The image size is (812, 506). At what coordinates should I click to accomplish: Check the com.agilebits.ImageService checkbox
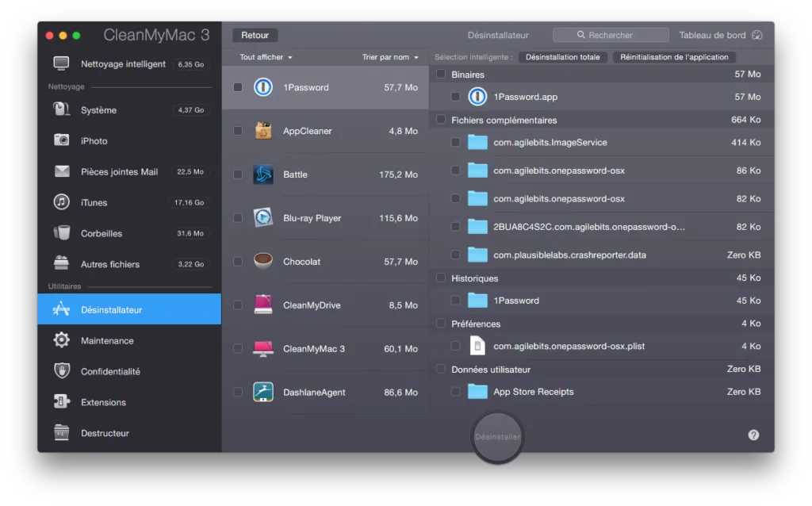(x=455, y=142)
